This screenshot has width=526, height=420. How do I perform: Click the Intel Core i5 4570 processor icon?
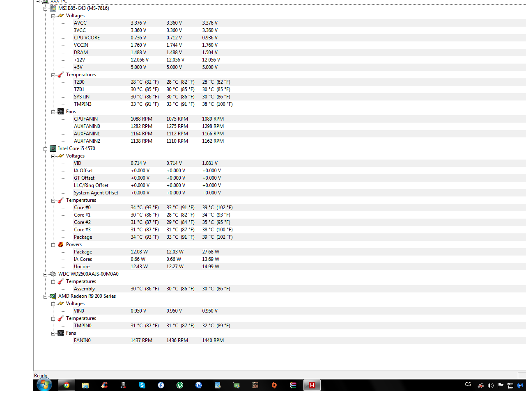pos(53,148)
